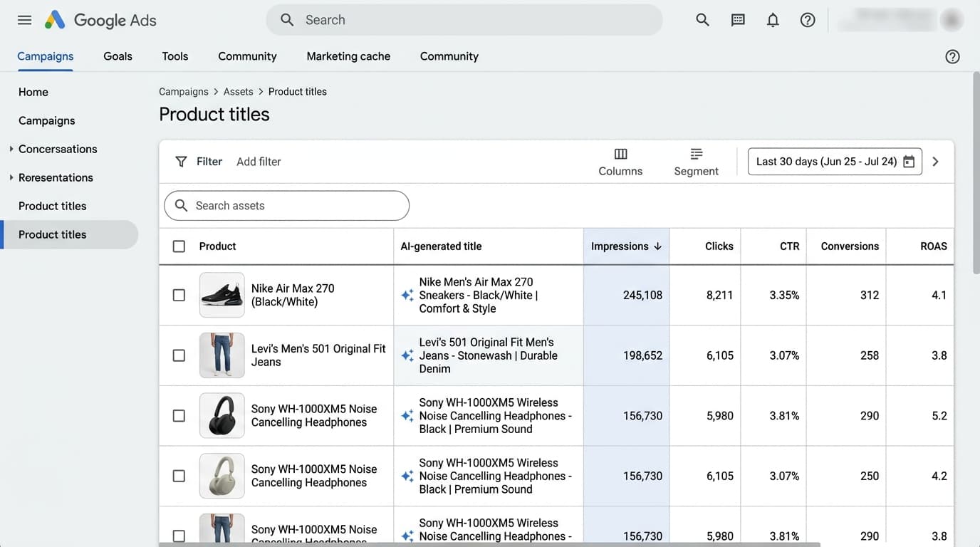
Task: Click the Assets breadcrumb link
Action: coord(239,92)
